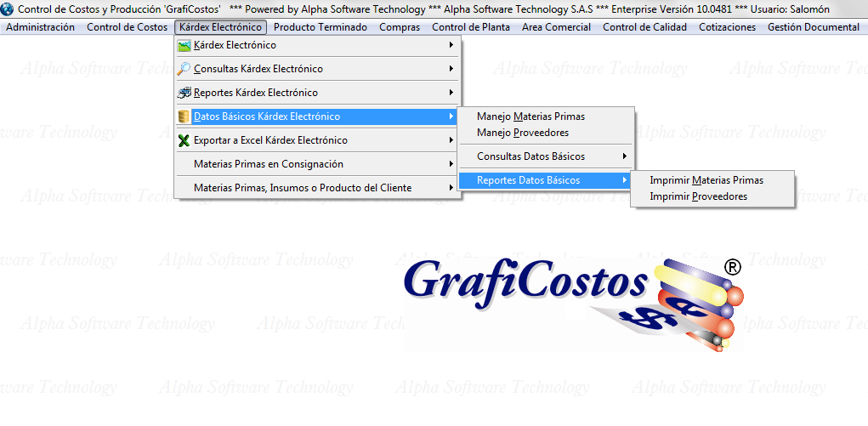Expand the Materias Primas en Consignación submenu arrow
This screenshot has width=868, height=426.
(451, 164)
